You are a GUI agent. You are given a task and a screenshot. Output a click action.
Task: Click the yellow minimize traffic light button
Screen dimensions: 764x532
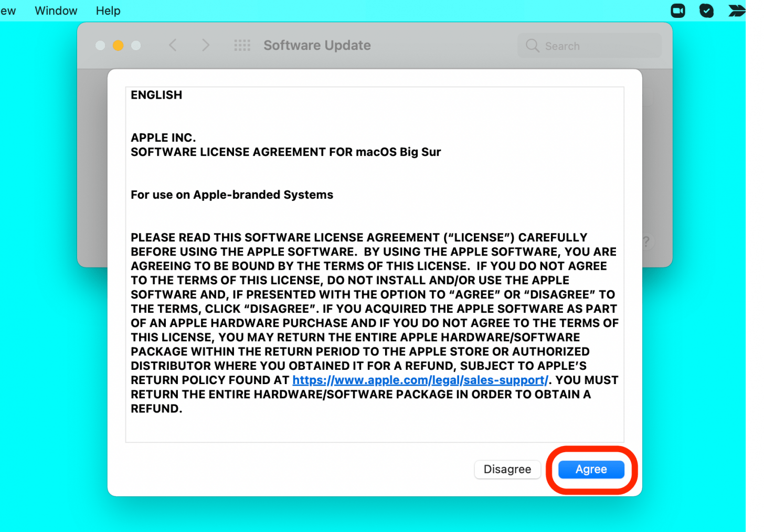click(x=118, y=45)
